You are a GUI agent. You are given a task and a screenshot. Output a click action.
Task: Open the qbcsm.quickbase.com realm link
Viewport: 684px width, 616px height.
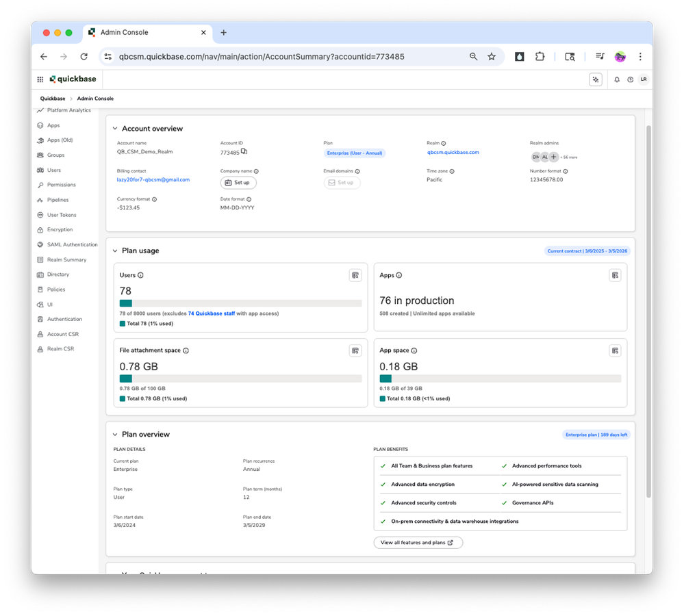[x=453, y=153]
